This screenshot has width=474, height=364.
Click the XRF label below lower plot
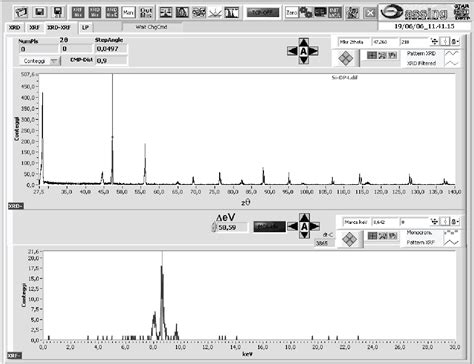(x=15, y=355)
